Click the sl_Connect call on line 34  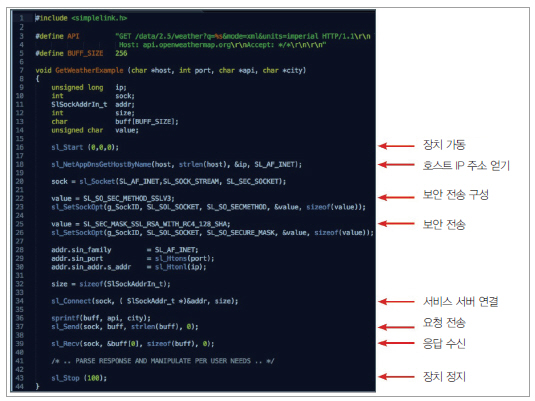(71, 301)
